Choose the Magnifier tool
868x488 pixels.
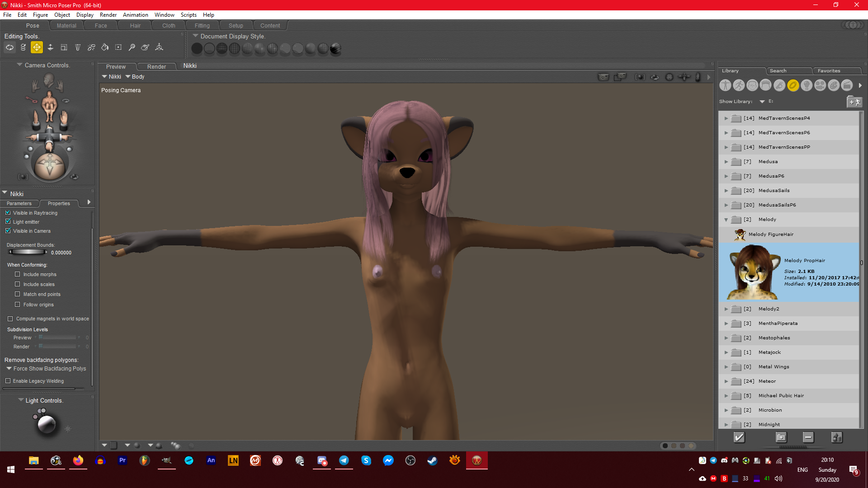coord(132,47)
